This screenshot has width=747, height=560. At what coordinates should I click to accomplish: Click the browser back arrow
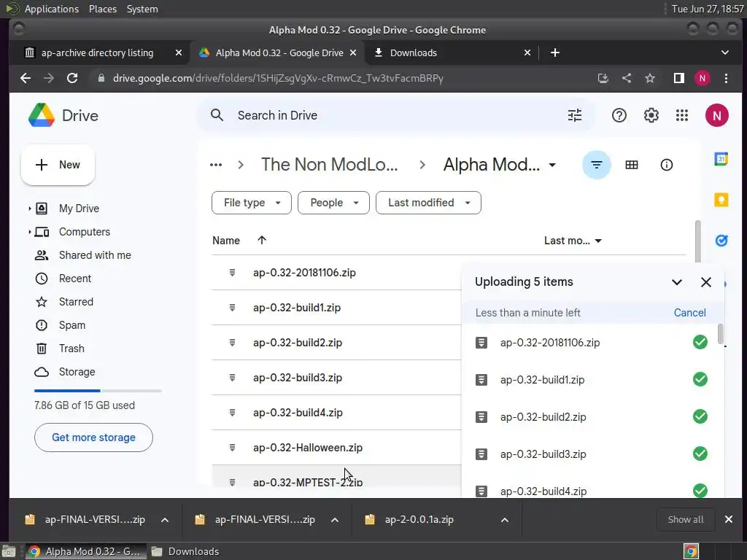click(26, 78)
